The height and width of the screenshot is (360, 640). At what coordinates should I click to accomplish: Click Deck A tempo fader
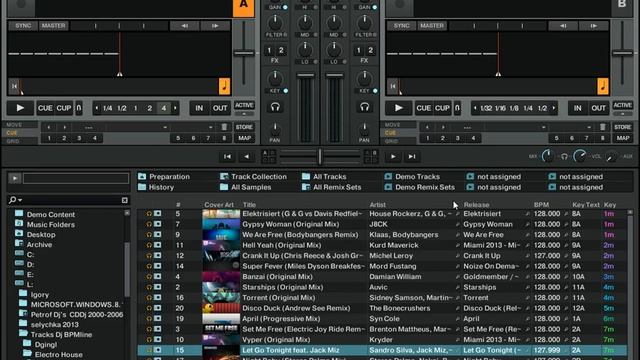tap(244, 53)
